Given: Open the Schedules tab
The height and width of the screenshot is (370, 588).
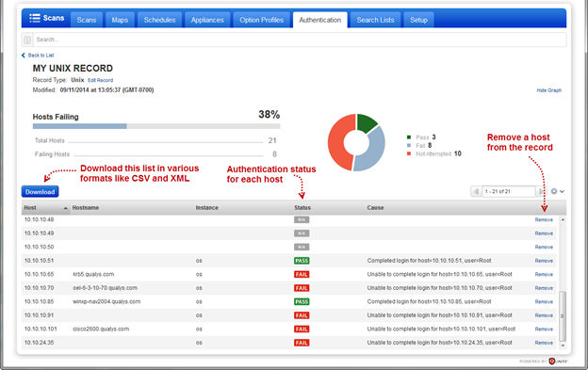Looking at the screenshot, I should click(x=160, y=20).
